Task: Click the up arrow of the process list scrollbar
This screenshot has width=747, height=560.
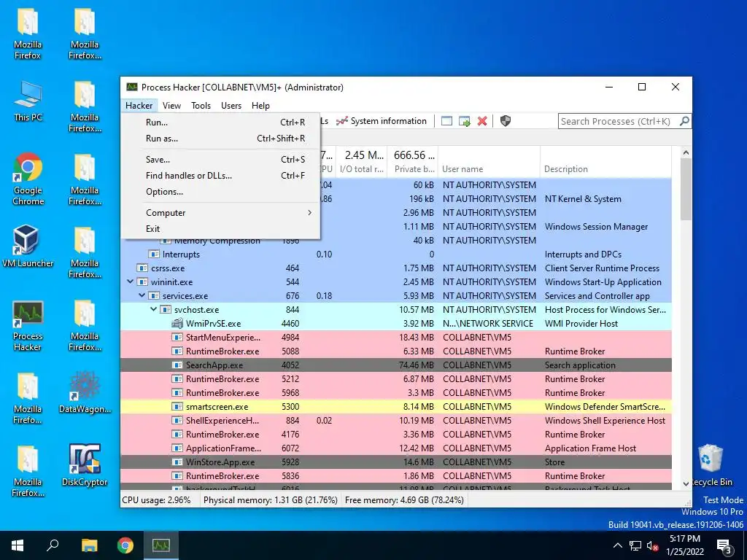Action: click(686, 153)
